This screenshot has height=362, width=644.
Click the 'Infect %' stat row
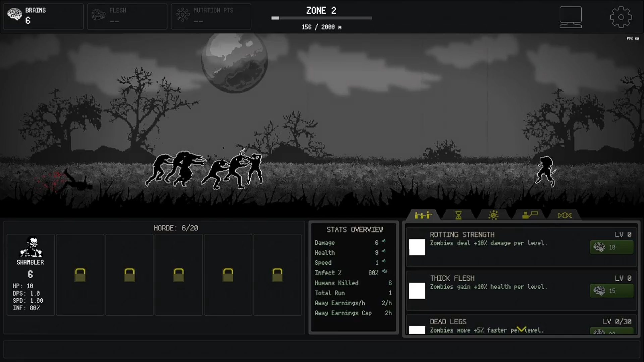coord(353,273)
